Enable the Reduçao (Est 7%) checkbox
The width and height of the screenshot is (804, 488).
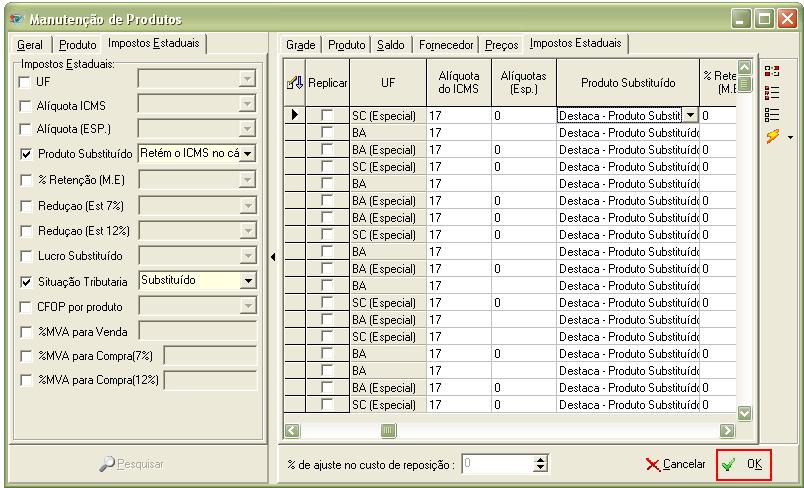[x=26, y=206]
